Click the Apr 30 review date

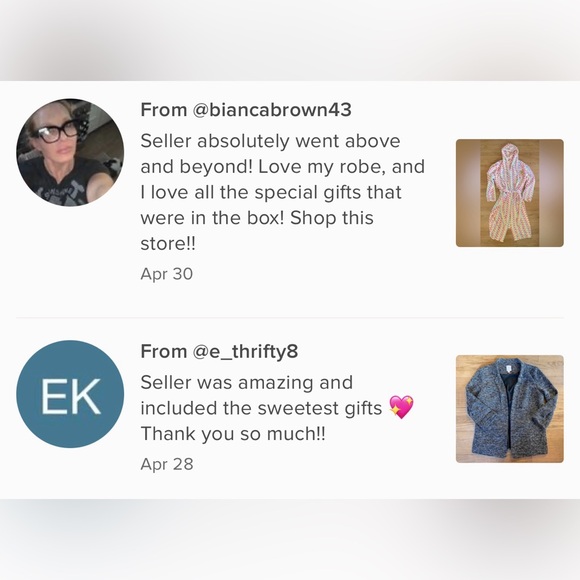pyautogui.click(x=167, y=274)
